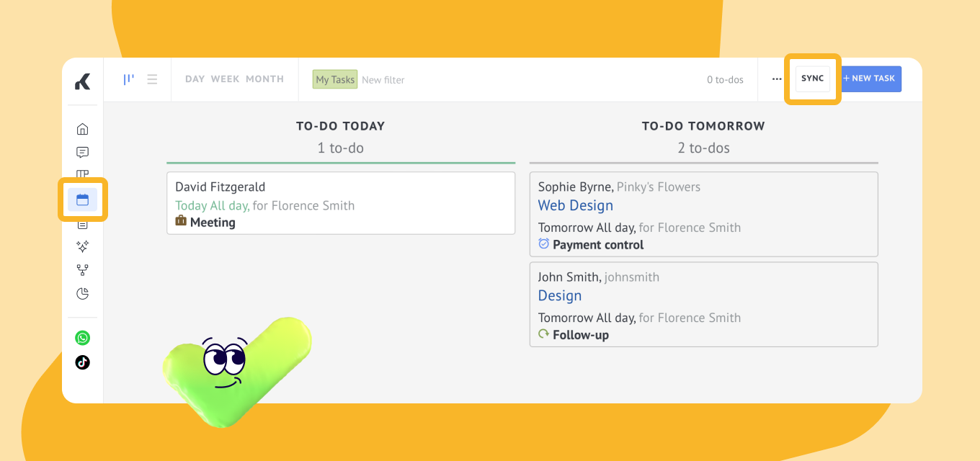This screenshot has width=980, height=461.
Task: Open the WhatsApp integration icon
Action: pos(83,338)
